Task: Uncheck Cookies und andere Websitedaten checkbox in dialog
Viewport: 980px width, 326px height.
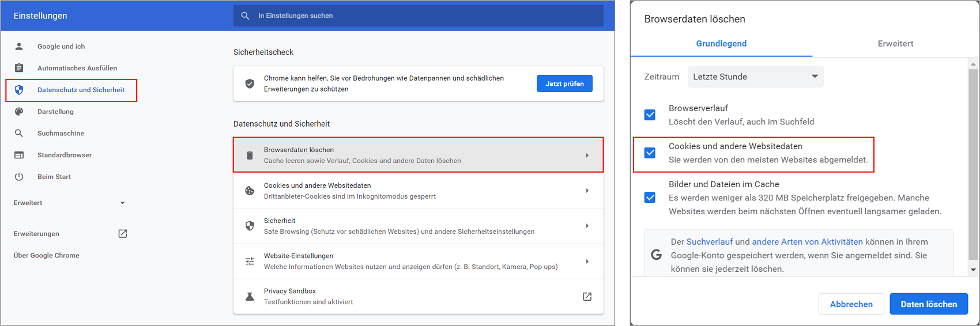Action: 650,153
